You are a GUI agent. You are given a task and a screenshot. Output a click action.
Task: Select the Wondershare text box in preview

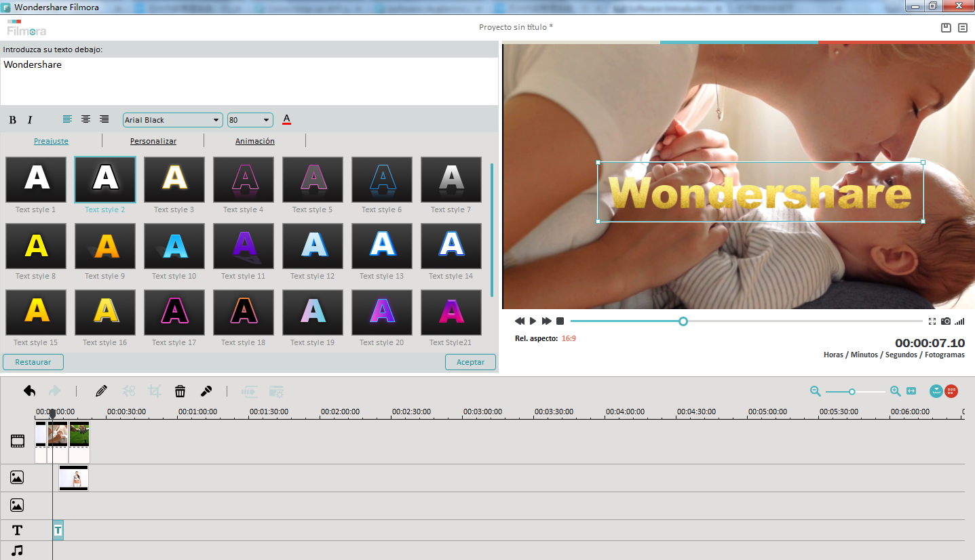click(x=760, y=192)
